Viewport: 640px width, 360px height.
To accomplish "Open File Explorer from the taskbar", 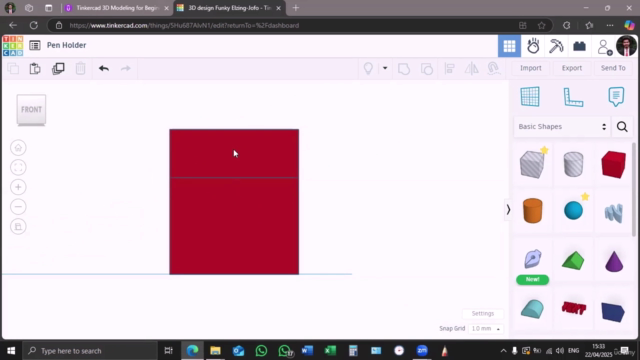I will tap(215, 351).
